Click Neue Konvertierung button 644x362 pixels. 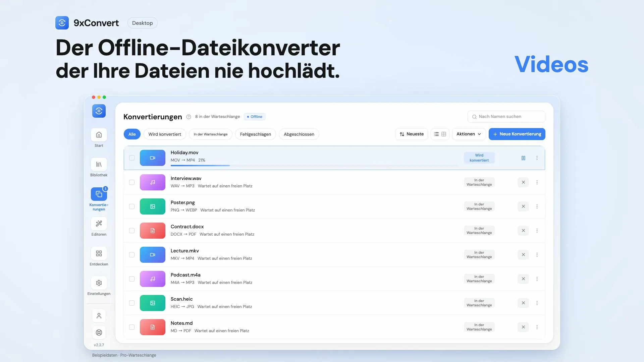(517, 134)
